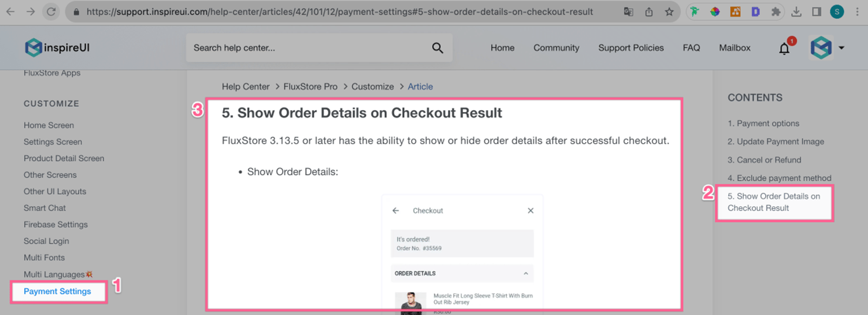Open the color wheel extension
Screen dimensions: 868x315
point(715,11)
